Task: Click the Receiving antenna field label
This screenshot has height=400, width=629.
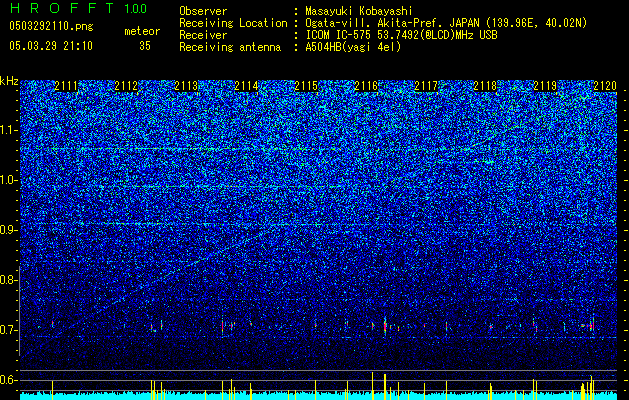Action: [x=230, y=47]
